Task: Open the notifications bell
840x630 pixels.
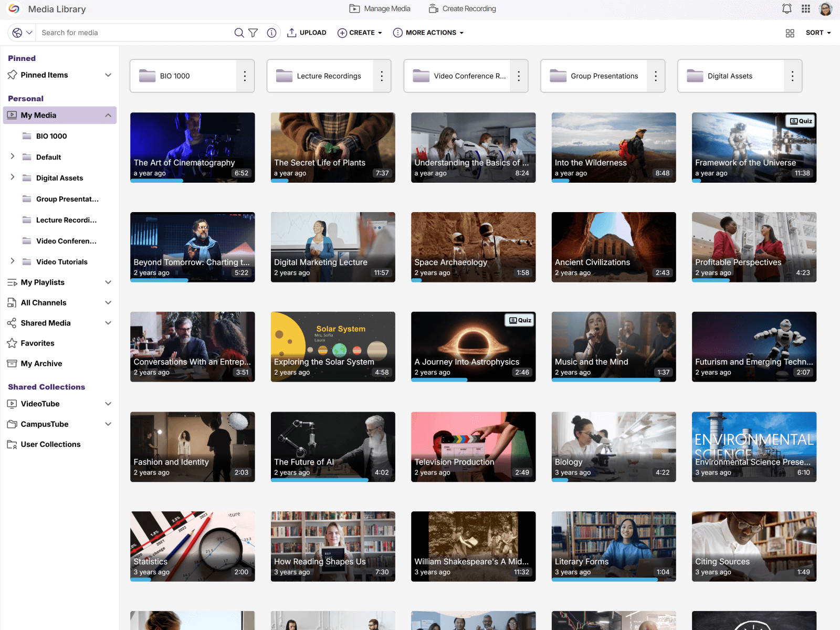Action: 786,9
